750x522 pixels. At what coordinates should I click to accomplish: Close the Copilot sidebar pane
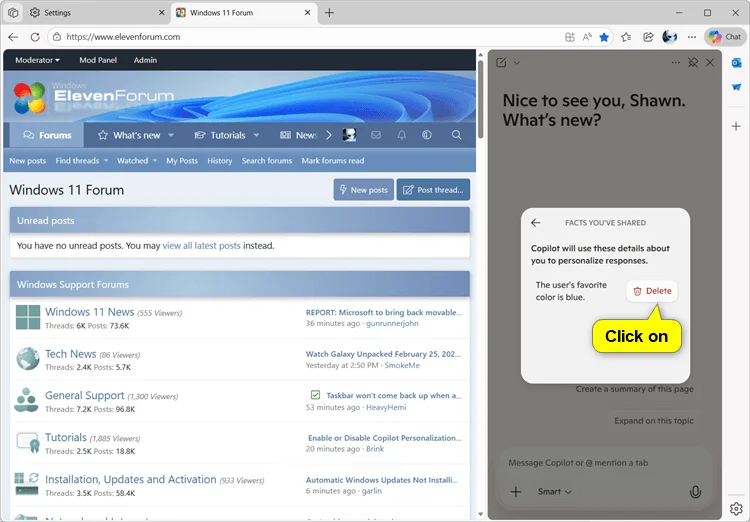(710, 63)
